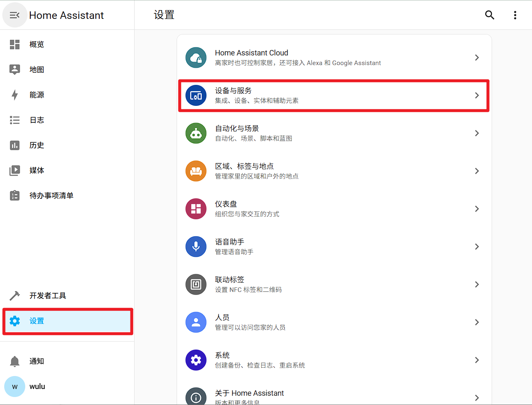Click the Dashboards (仪表盘) icon
Image resolution: width=532 pixels, height=405 pixels.
196,209
